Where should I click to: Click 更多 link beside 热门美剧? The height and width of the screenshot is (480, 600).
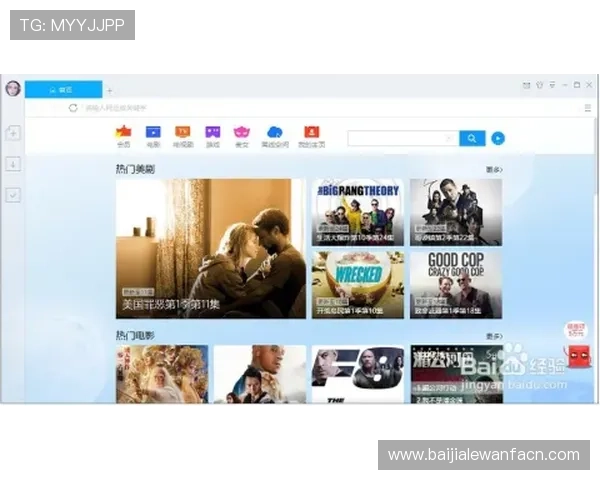(x=494, y=170)
